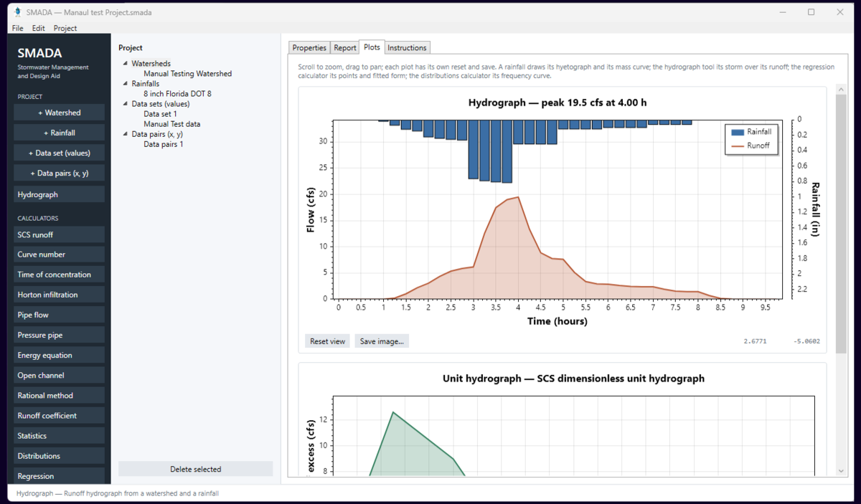This screenshot has height=504, width=861.
Task: Launch the Rational method calculator
Action: (60, 395)
